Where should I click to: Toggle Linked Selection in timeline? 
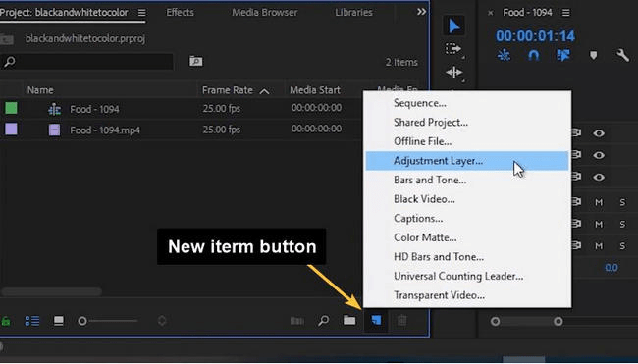pyautogui.click(x=563, y=55)
